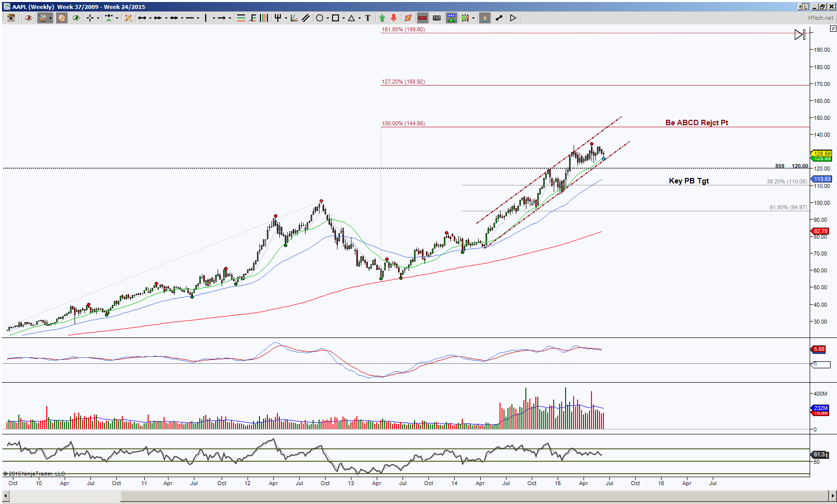Click the skip-to-end marker on the chart
837x504 pixels.
coord(800,34)
